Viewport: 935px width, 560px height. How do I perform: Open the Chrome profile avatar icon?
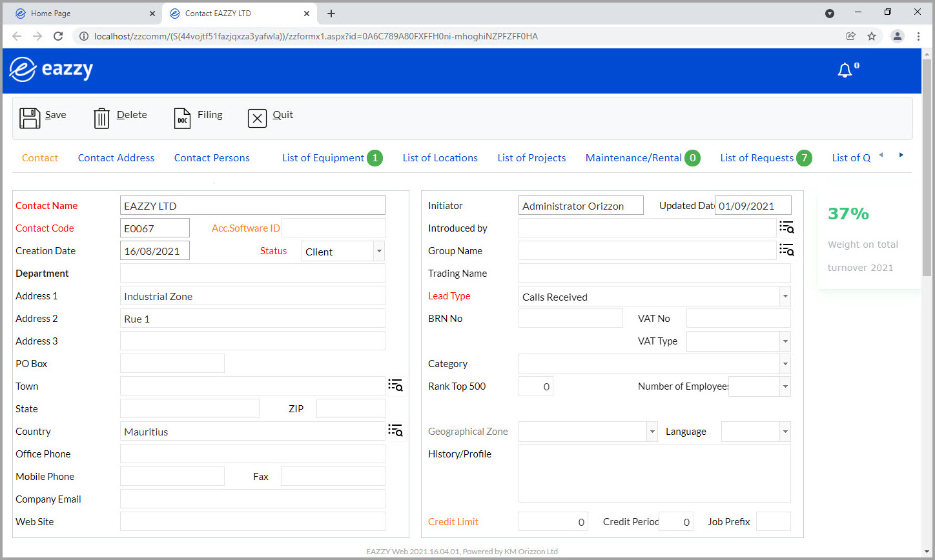pyautogui.click(x=898, y=36)
